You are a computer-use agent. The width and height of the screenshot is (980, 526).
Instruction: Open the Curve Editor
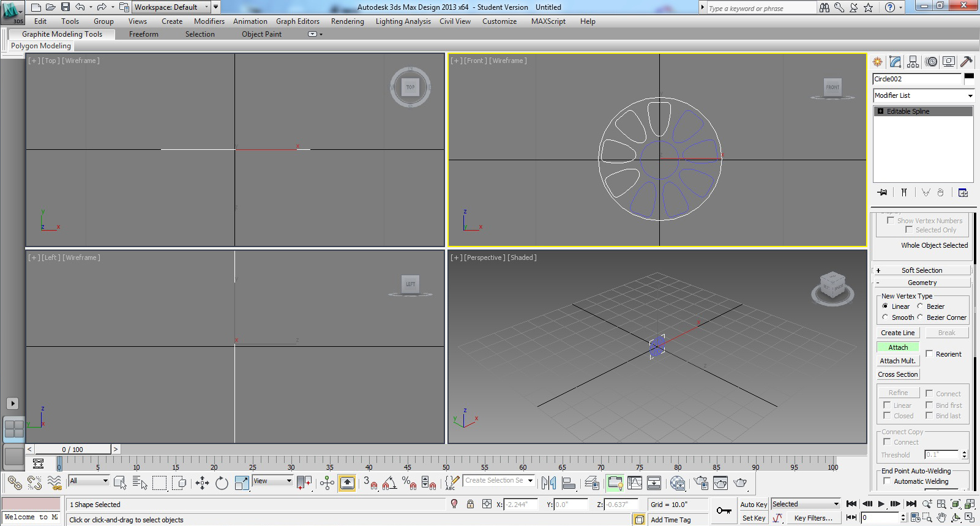[635, 483]
